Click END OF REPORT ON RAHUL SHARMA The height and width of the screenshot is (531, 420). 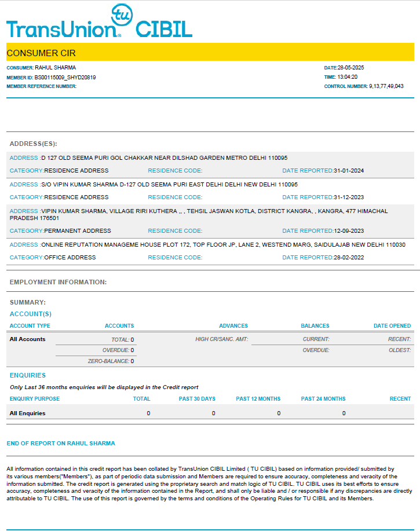(61, 444)
